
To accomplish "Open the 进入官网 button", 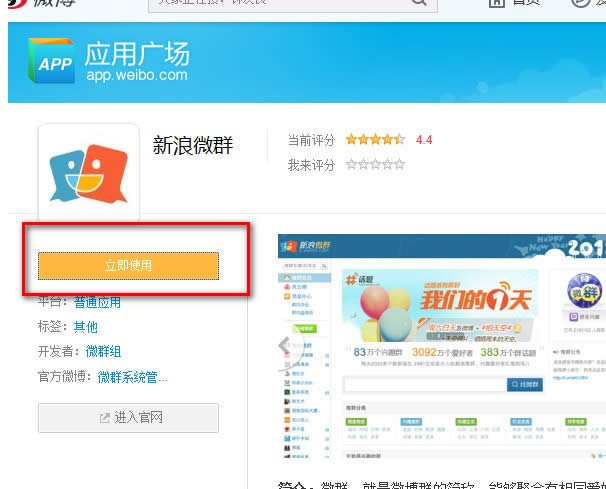I will [x=128, y=418].
